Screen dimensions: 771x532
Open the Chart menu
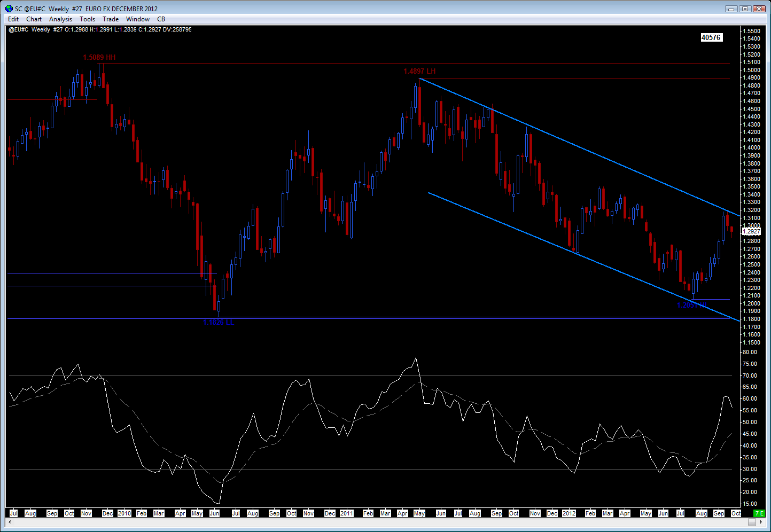(34, 19)
